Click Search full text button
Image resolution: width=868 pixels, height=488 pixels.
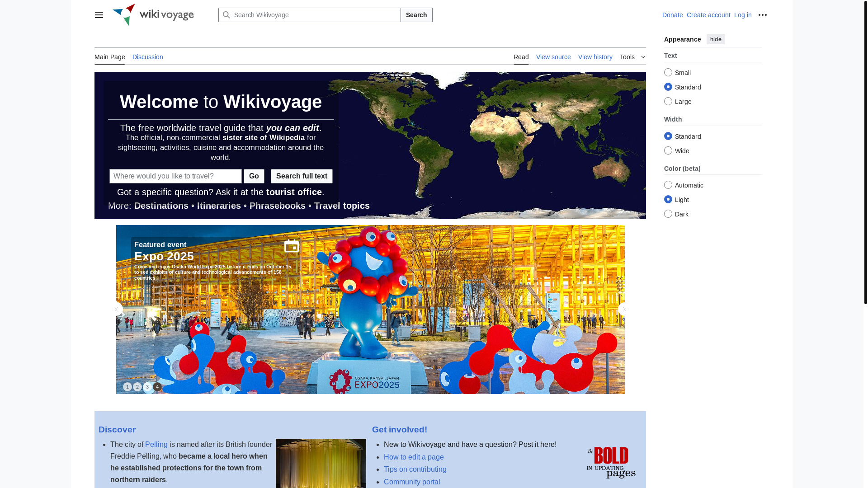point(302,176)
